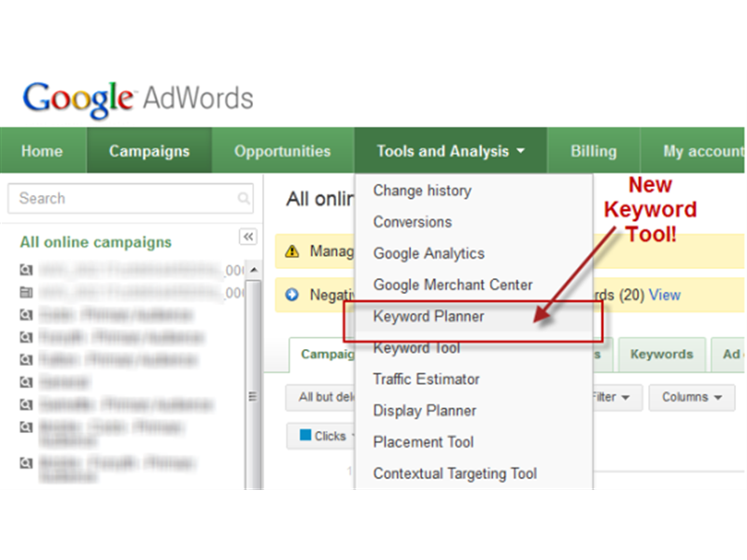Screen dimensions: 747x560
Task: Go to the Billing tab
Action: (x=594, y=150)
